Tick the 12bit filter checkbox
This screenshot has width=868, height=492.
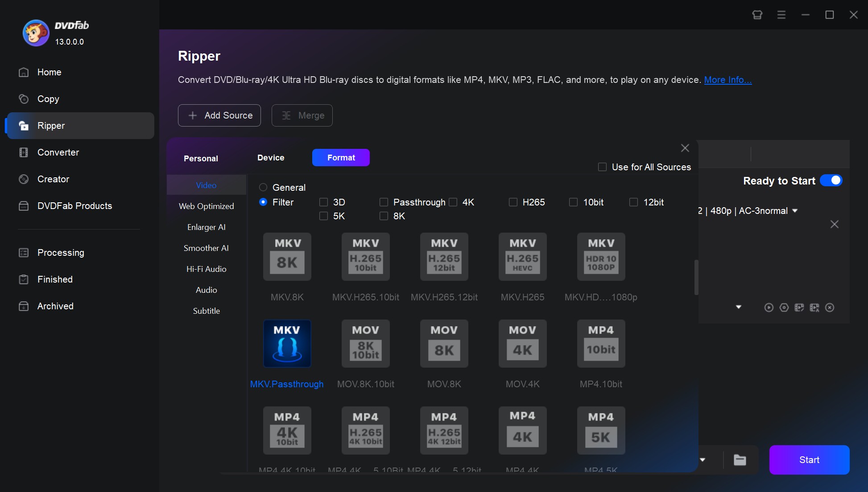(633, 202)
